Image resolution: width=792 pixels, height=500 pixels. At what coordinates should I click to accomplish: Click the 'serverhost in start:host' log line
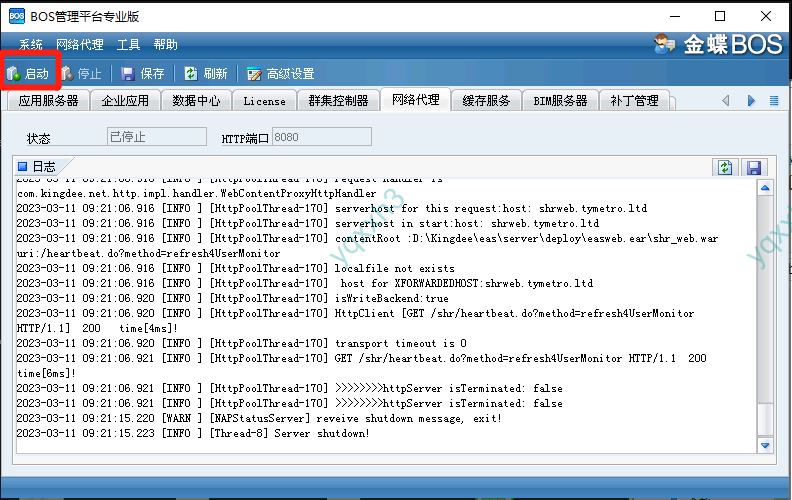click(308, 223)
